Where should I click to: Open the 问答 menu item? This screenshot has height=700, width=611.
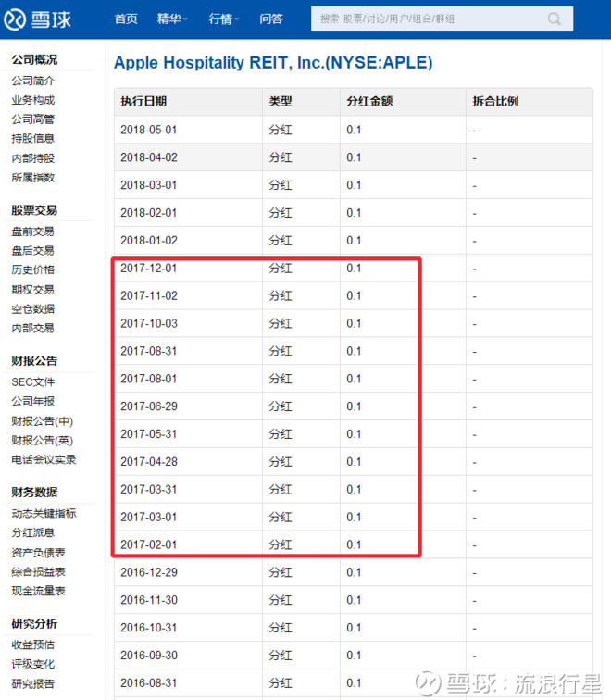pos(271,19)
